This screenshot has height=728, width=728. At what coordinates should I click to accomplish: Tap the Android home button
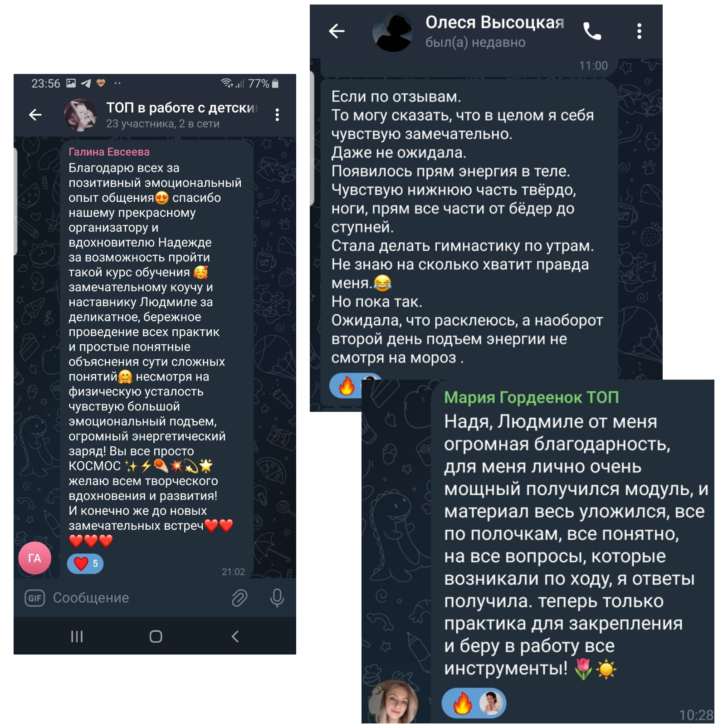click(156, 636)
